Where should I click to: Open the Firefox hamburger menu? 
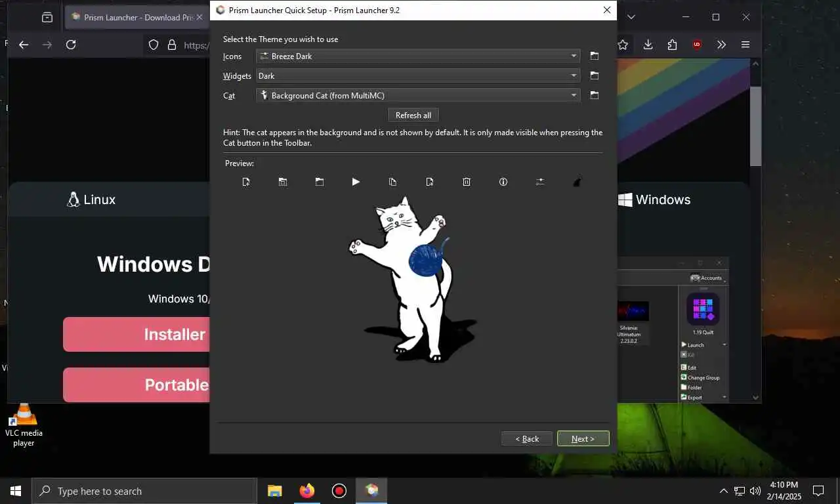tap(745, 45)
